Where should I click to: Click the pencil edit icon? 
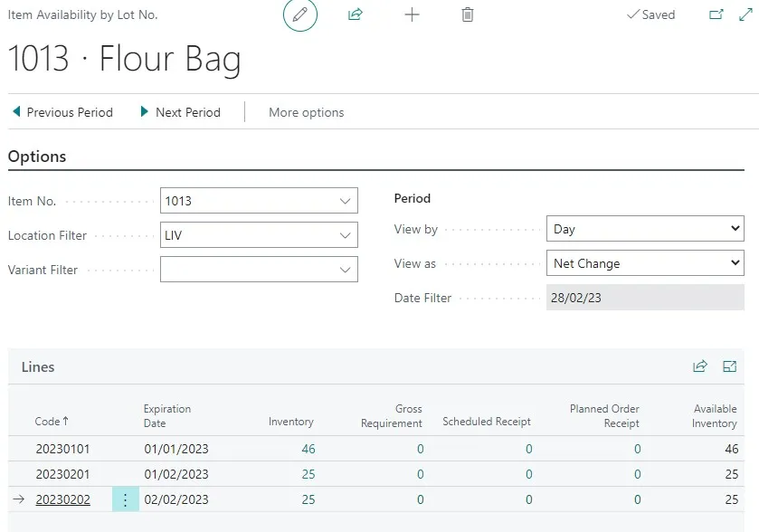(x=300, y=14)
